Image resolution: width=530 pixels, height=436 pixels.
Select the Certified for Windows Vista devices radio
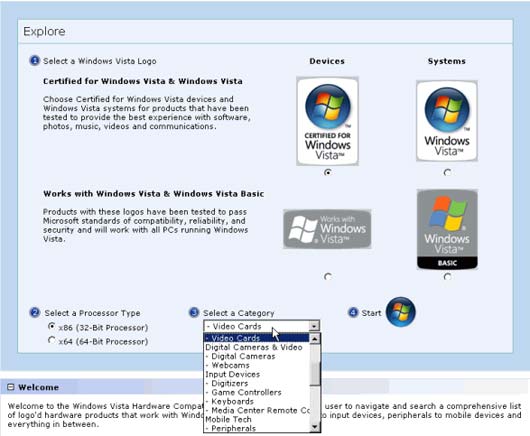[x=327, y=172]
